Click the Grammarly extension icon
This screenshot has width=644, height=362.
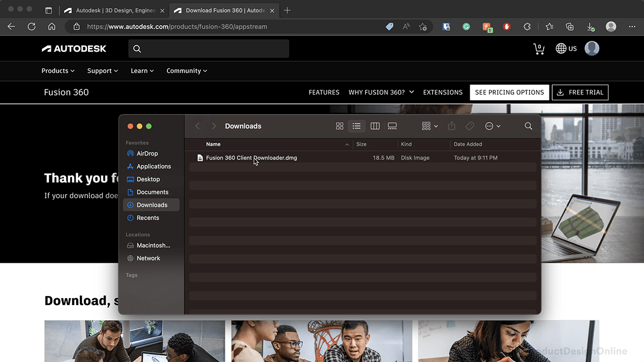pos(466,26)
